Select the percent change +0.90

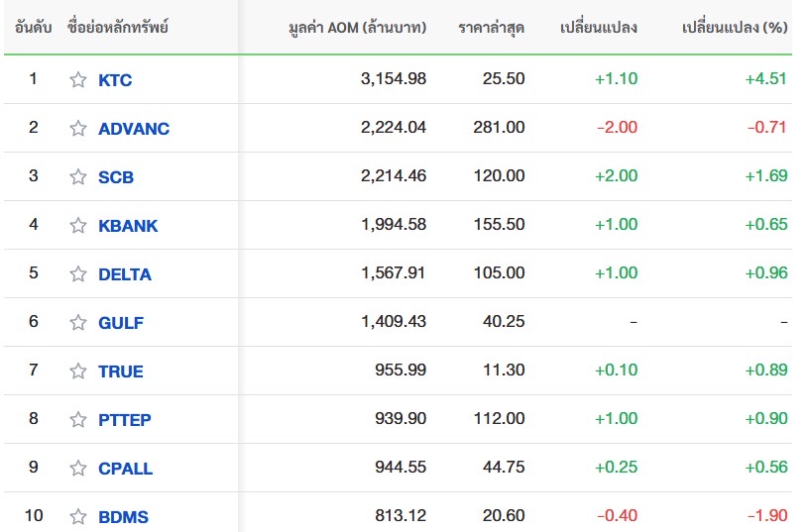[x=766, y=418]
